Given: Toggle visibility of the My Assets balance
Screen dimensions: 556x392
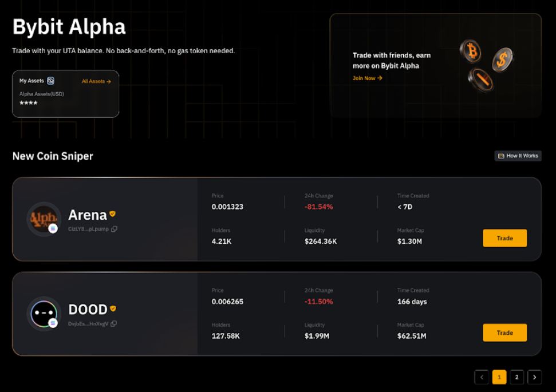Looking at the screenshot, I should [x=52, y=81].
